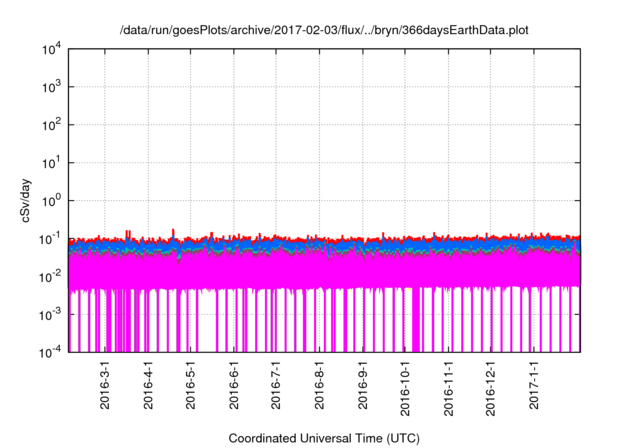Click the bottom y-axis tick label 10^-4
Viewport: 640px width, 448px height.
(x=50, y=352)
